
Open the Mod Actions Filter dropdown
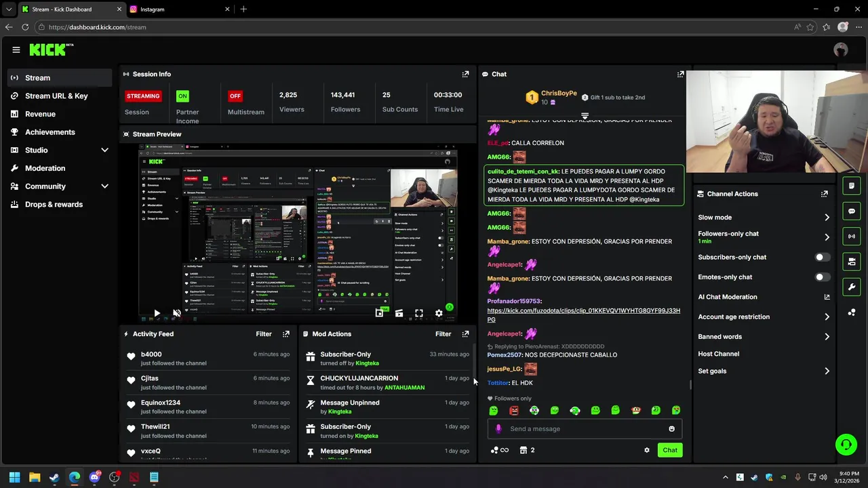tap(443, 334)
